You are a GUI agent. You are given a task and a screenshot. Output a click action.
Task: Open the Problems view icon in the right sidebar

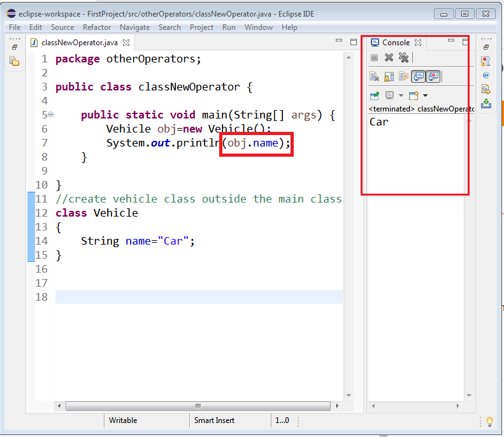[486, 61]
